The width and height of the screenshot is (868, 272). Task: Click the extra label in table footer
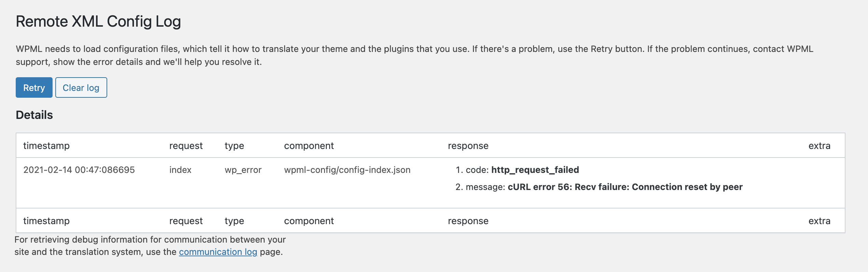point(819,221)
